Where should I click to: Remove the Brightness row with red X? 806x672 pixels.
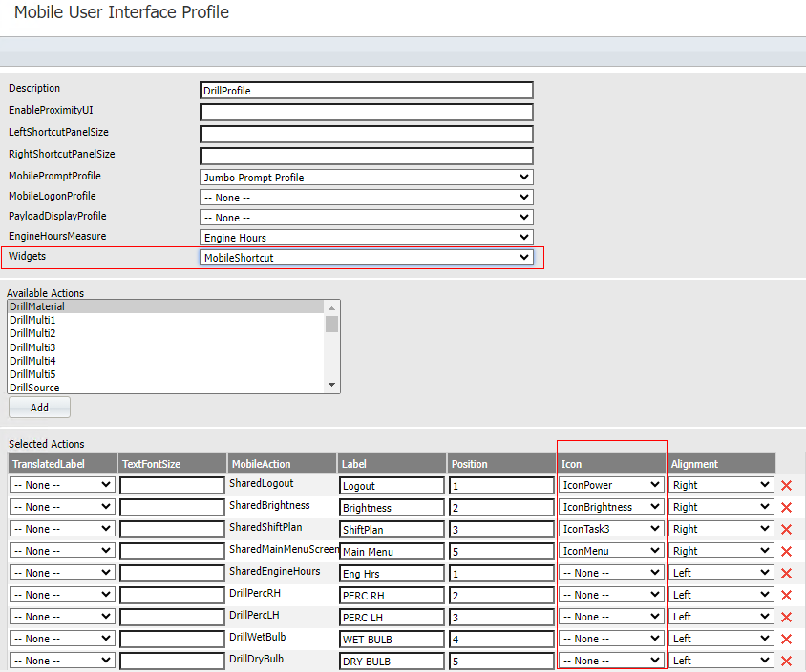coord(786,507)
